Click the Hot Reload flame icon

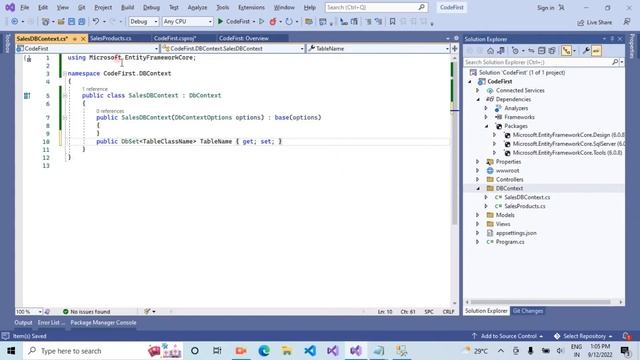[273, 22]
